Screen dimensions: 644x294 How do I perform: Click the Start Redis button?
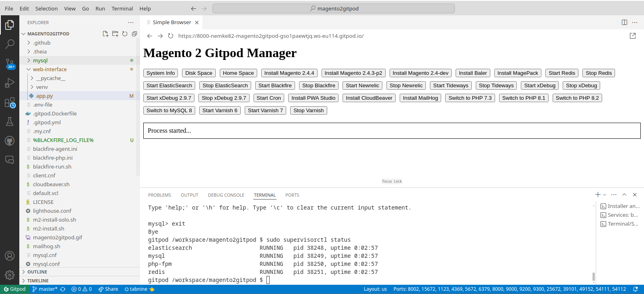click(x=561, y=73)
